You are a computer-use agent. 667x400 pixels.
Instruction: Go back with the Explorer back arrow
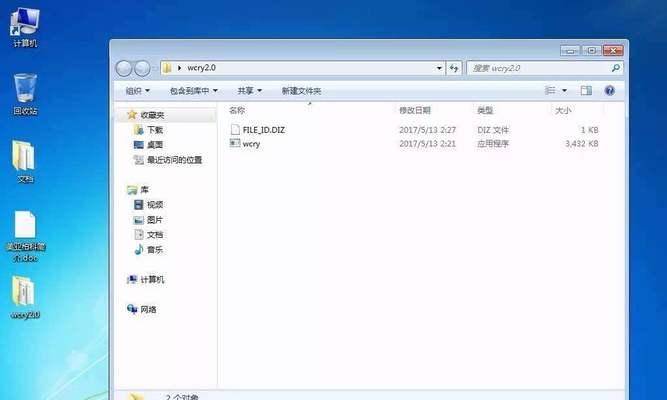tap(124, 68)
